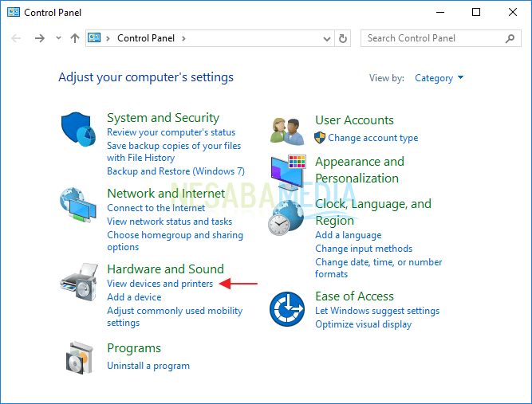
Task: Open Save backup copies with File History
Action: pyautogui.click(x=174, y=151)
